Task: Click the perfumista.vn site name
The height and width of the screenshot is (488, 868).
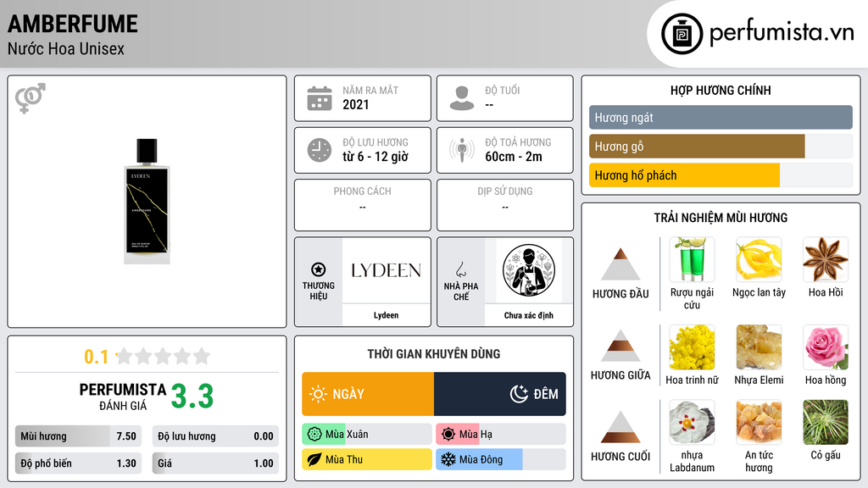Action: point(782,33)
